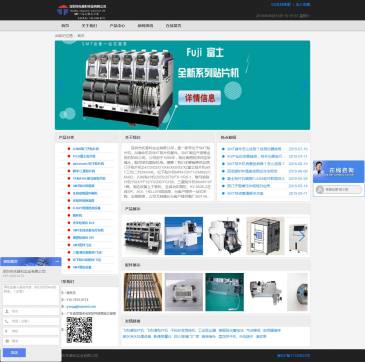365x362 pixels.
Task: Open the first hot news article link
Action: click(x=254, y=149)
